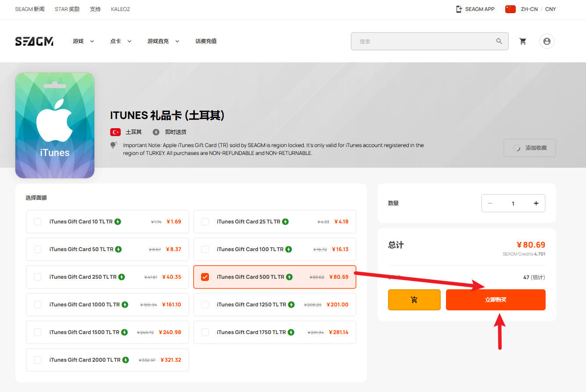
Task: Click the 添加收藏 favorite button
Action: (530, 148)
